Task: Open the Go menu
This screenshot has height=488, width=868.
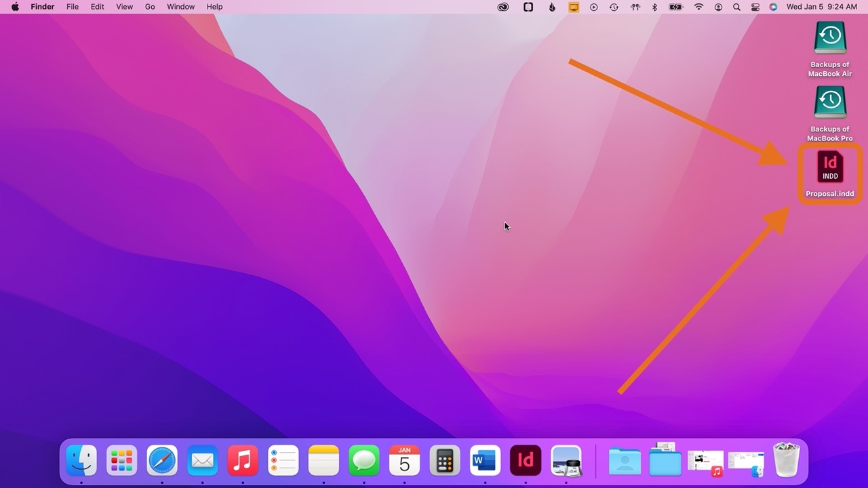Action: 150,7
